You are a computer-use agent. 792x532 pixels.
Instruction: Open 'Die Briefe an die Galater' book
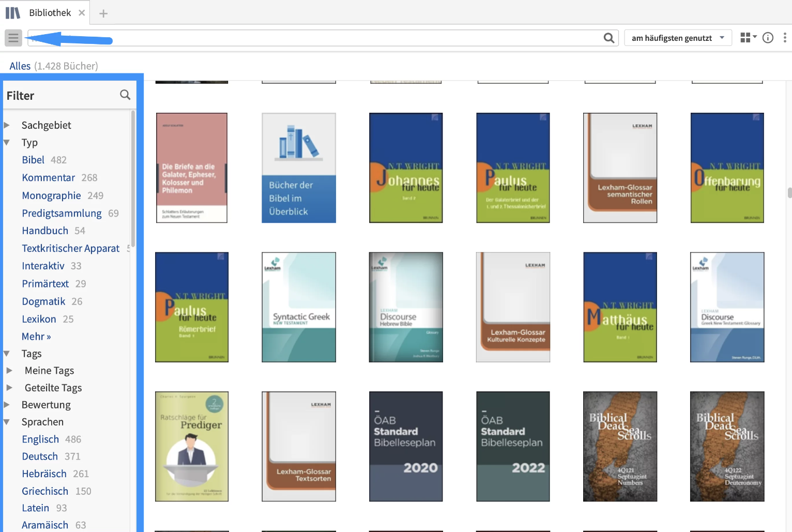(192, 168)
